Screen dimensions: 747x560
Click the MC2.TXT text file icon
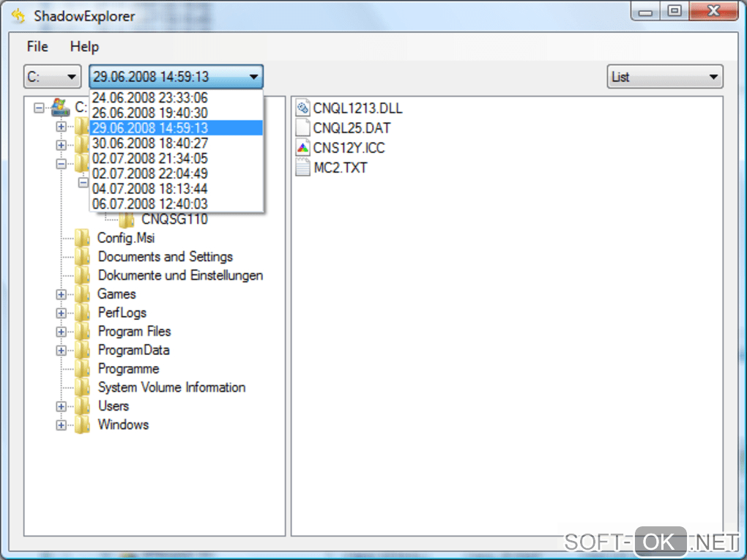(302, 168)
